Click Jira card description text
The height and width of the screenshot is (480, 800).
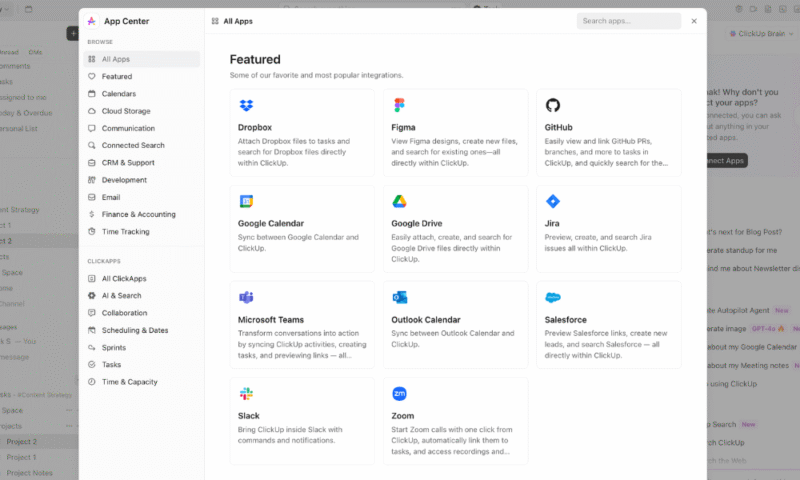point(597,243)
